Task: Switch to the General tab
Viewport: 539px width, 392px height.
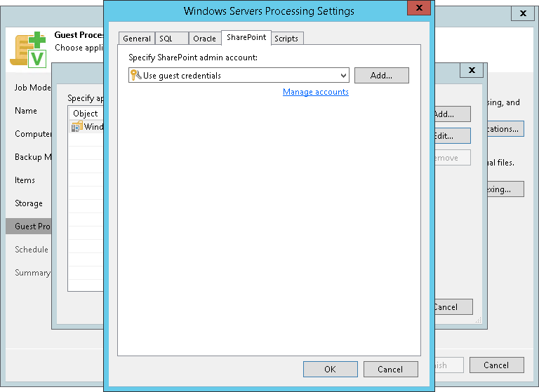Action: pos(136,39)
